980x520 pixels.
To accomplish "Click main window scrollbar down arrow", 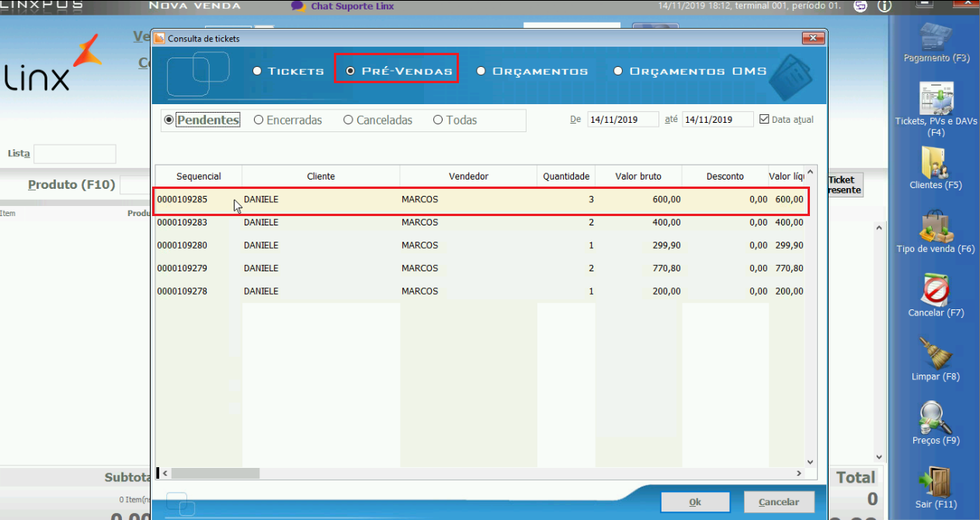I will [880, 457].
